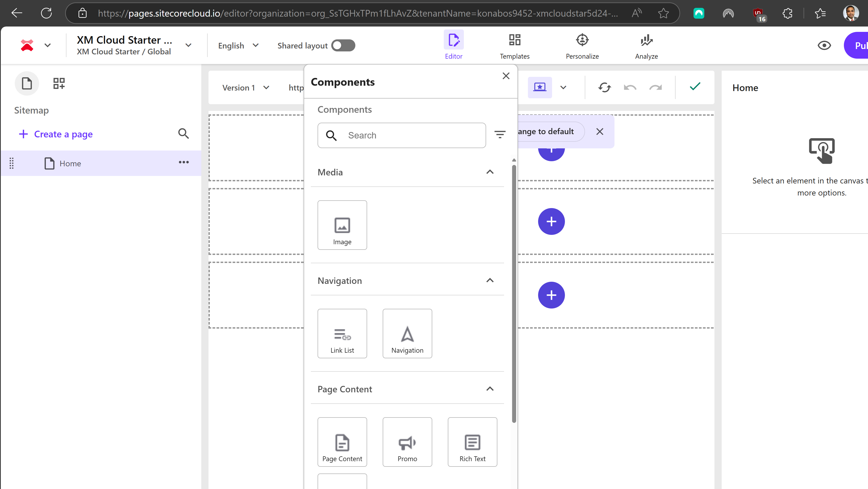The width and height of the screenshot is (868, 489).
Task: Click the Home page in sitemap
Action: [70, 163]
